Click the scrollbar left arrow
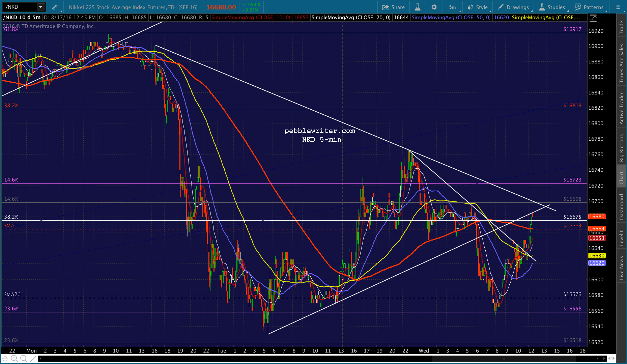The height and width of the screenshot is (364, 627). [x=40, y=359]
